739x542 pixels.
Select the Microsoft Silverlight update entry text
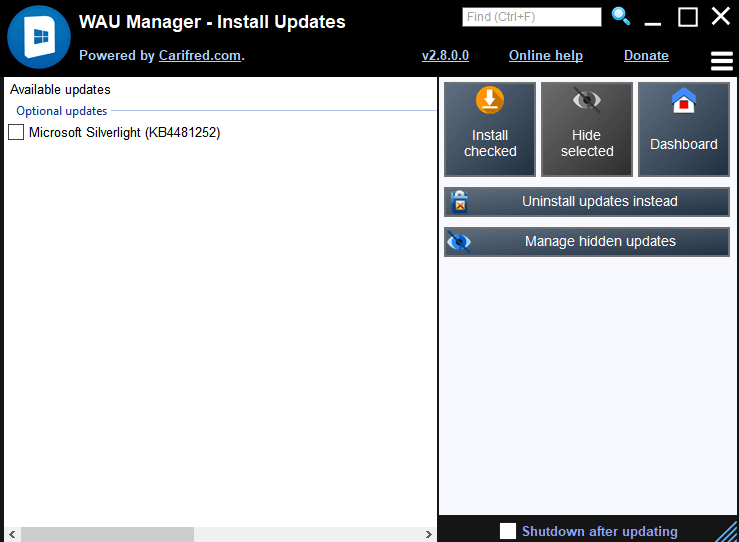point(124,132)
